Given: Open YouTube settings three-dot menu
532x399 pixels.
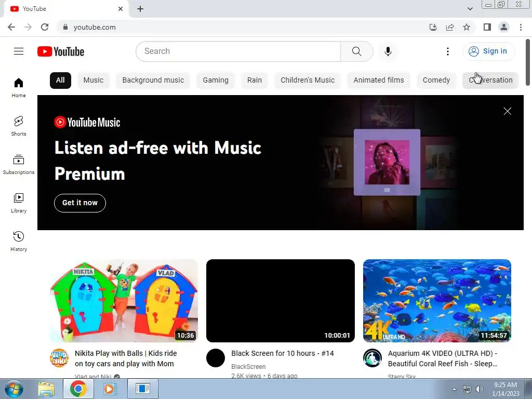Looking at the screenshot, I should tap(447, 51).
